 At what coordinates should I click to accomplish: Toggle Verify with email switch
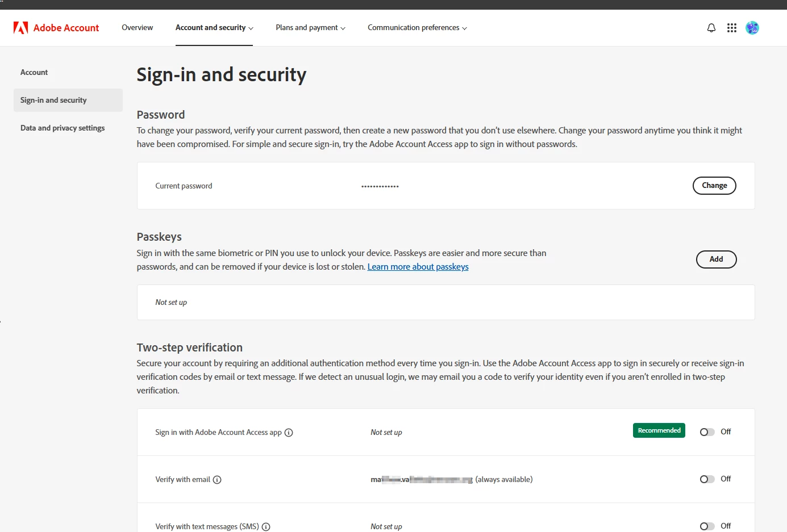coord(707,479)
